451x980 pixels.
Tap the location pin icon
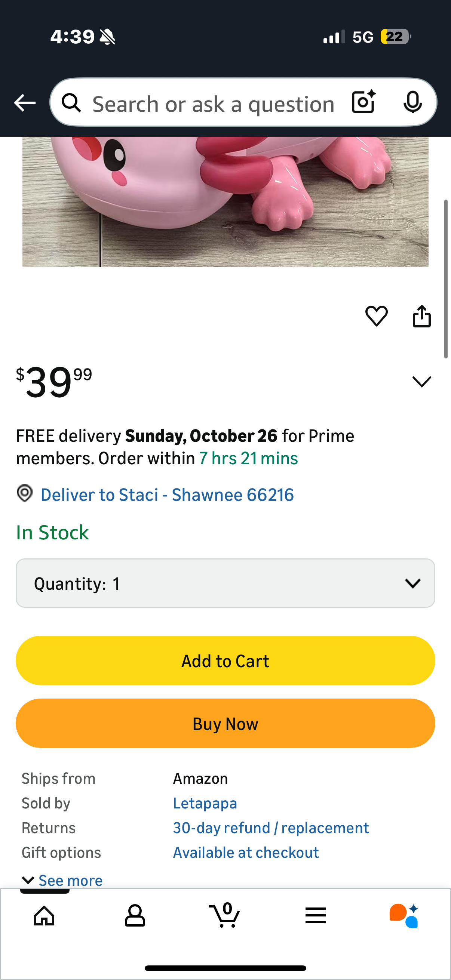coord(25,494)
